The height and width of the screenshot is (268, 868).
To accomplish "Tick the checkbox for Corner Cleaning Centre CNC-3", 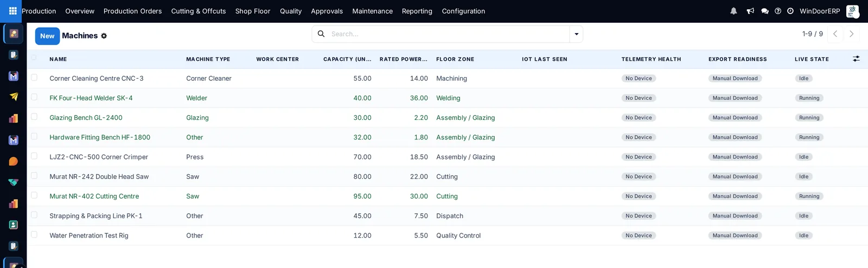I will click(34, 78).
